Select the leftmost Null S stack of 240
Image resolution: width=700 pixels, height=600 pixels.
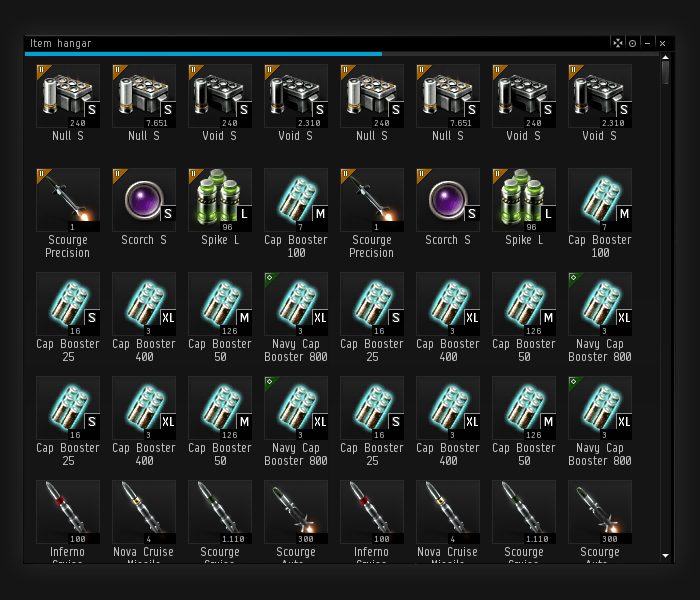[x=68, y=96]
